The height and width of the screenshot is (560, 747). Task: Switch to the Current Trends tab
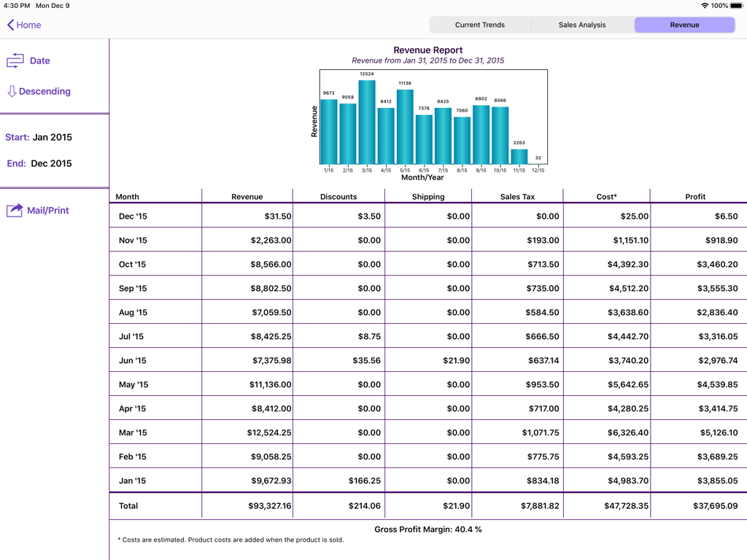[479, 24]
